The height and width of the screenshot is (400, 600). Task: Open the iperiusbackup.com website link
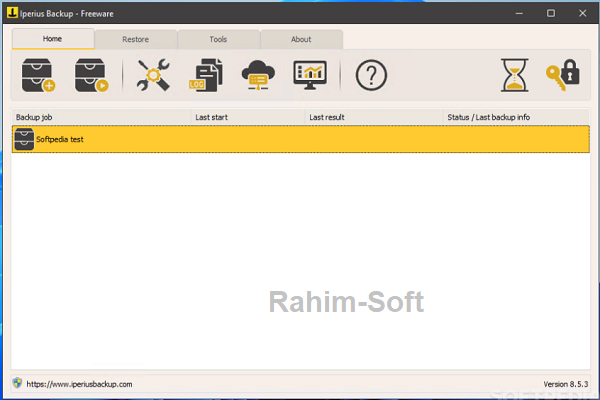(79, 384)
